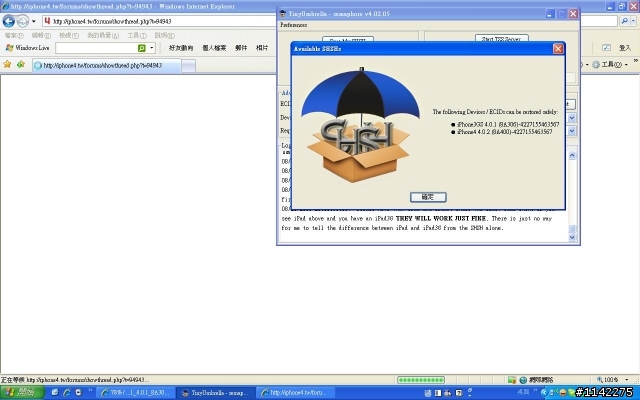This screenshot has width=640, height=400.
Task: Click the Windows Live toolbar icon beside 登入
Action: pyautogui.click(x=607, y=48)
